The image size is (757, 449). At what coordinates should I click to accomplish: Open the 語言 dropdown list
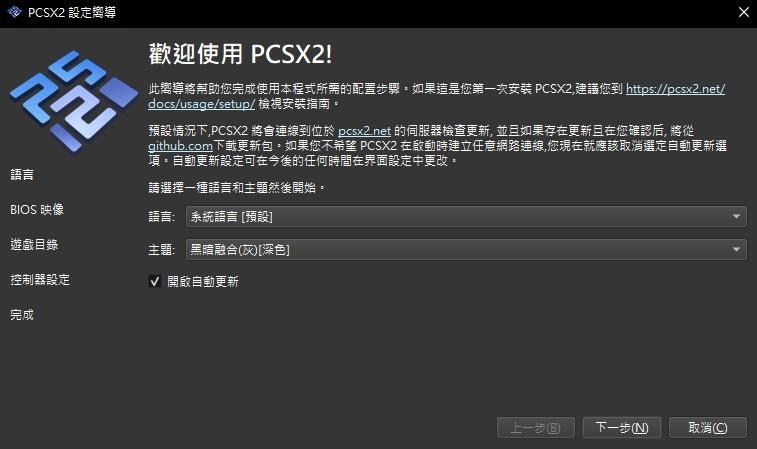(x=466, y=217)
